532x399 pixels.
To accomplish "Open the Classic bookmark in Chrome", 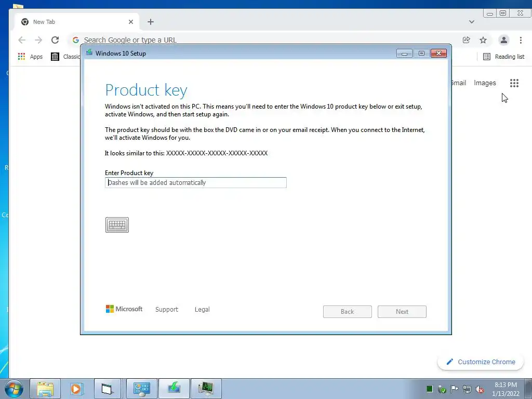I will [x=65, y=57].
